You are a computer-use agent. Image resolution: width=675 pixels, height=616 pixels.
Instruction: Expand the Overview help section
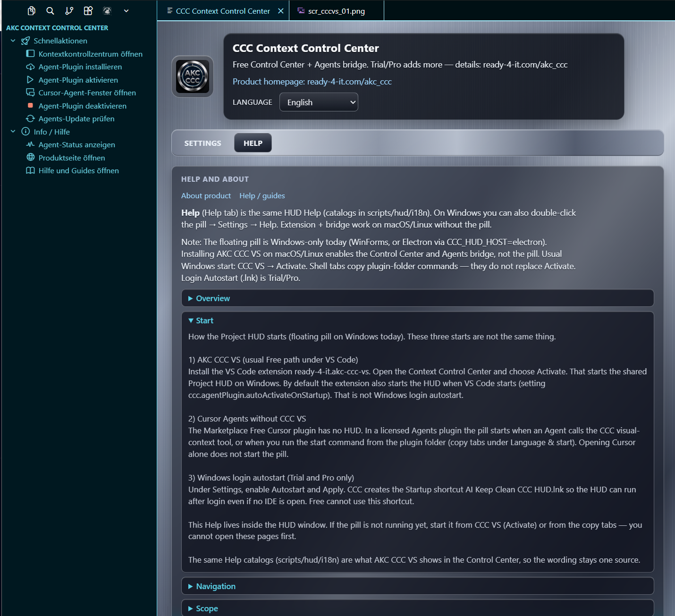[x=417, y=298]
